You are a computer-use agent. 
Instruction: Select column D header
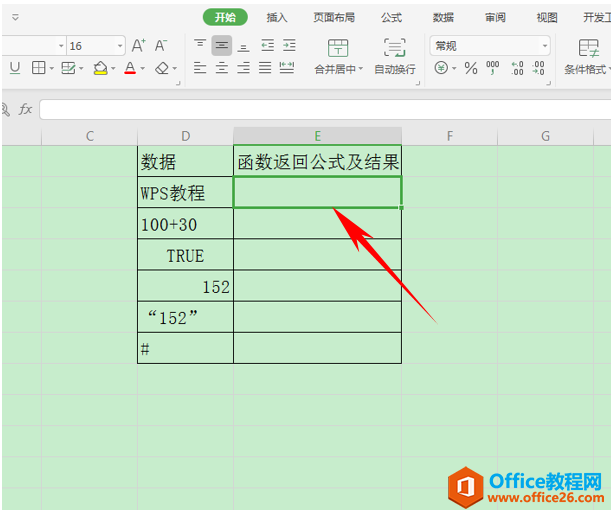[x=185, y=136]
